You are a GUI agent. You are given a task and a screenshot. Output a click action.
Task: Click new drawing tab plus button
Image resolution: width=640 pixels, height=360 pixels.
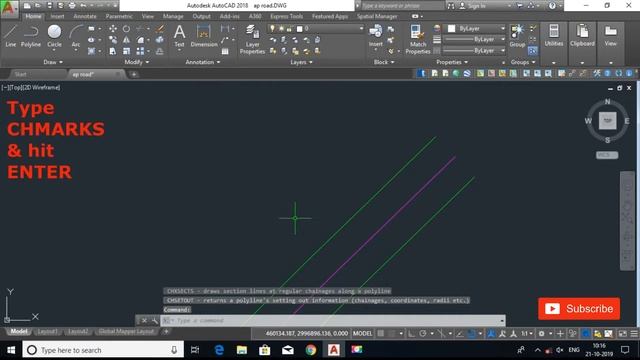click(x=133, y=74)
